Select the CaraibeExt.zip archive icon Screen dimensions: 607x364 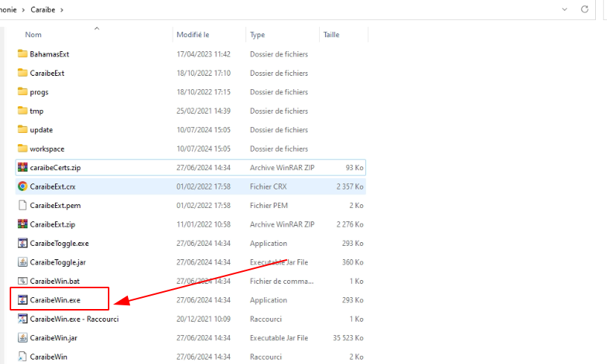[x=22, y=224]
